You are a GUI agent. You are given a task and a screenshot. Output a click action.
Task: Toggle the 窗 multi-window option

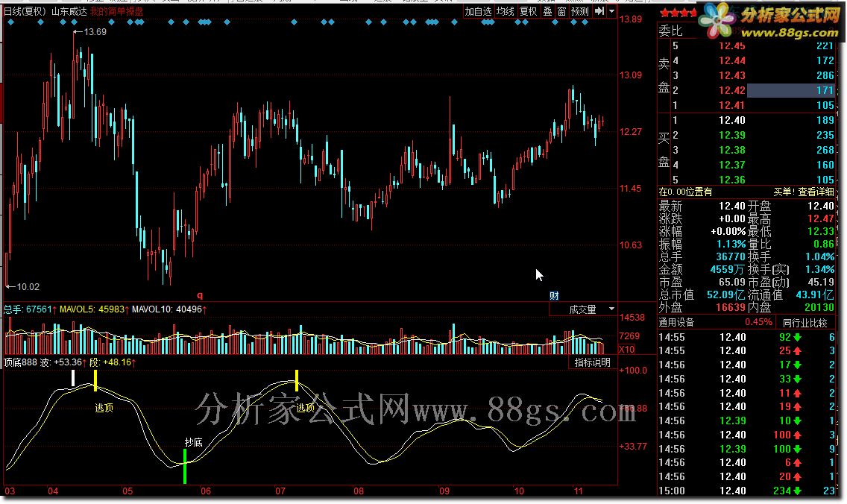point(561,10)
